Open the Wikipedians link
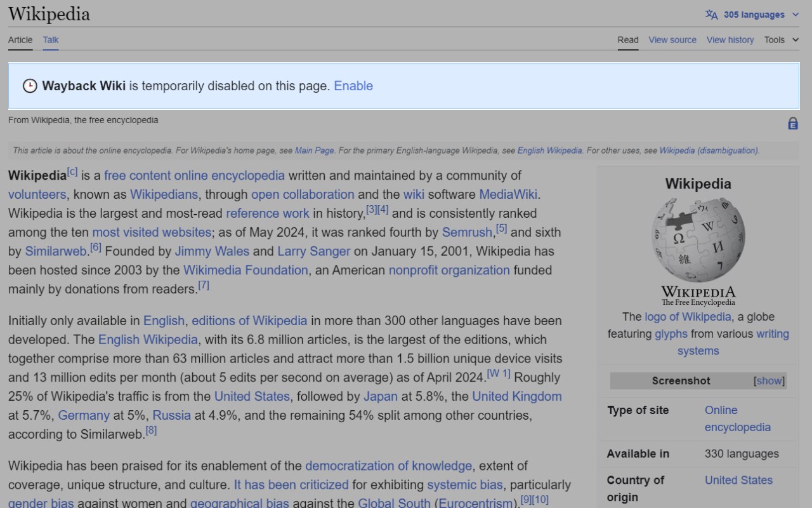The height and width of the screenshot is (508, 812). (x=164, y=194)
